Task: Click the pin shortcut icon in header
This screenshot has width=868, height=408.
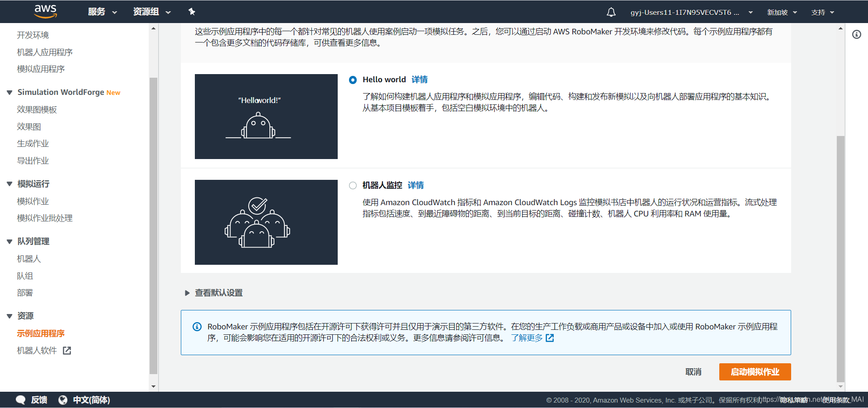Action: click(192, 12)
